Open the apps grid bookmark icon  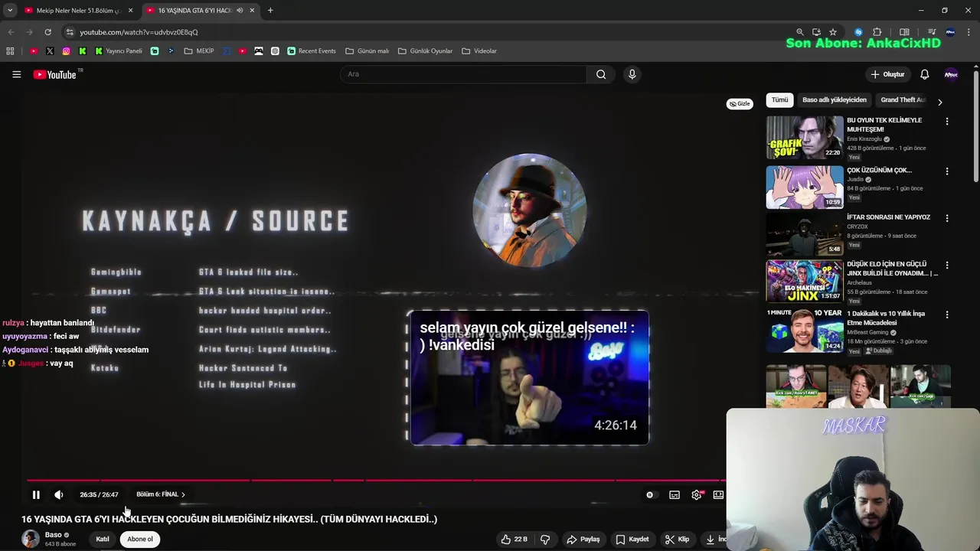point(10,51)
